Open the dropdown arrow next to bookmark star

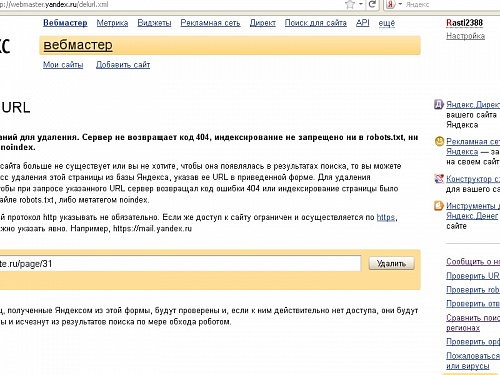click(x=361, y=4)
